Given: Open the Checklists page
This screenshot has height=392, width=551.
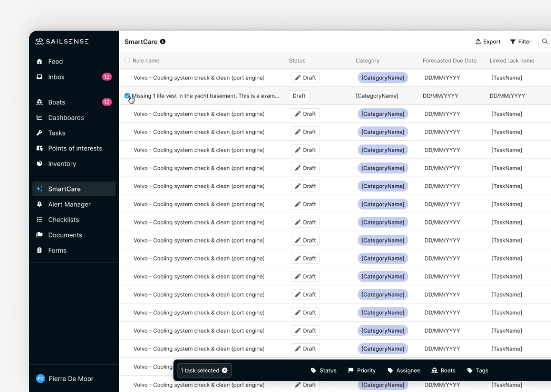Looking at the screenshot, I should 63,220.
